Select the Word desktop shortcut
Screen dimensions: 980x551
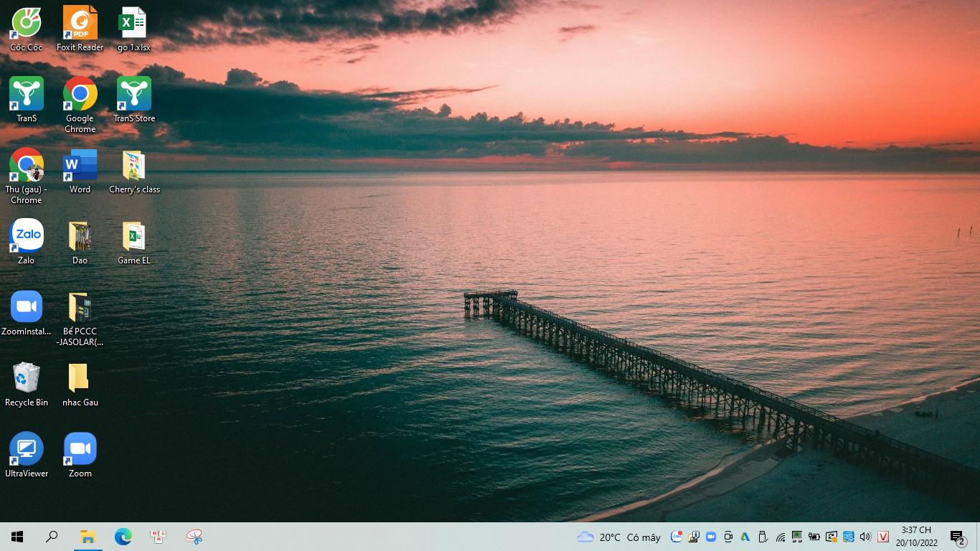80,166
